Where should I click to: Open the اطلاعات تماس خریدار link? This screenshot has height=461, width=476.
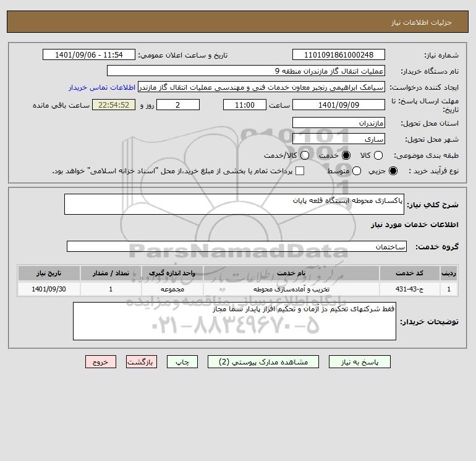(x=102, y=87)
